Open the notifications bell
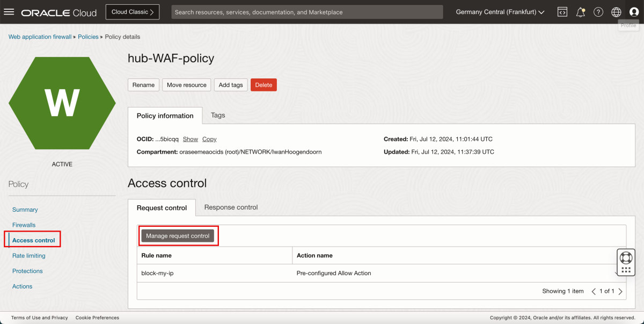The width and height of the screenshot is (644, 324). pyautogui.click(x=580, y=12)
